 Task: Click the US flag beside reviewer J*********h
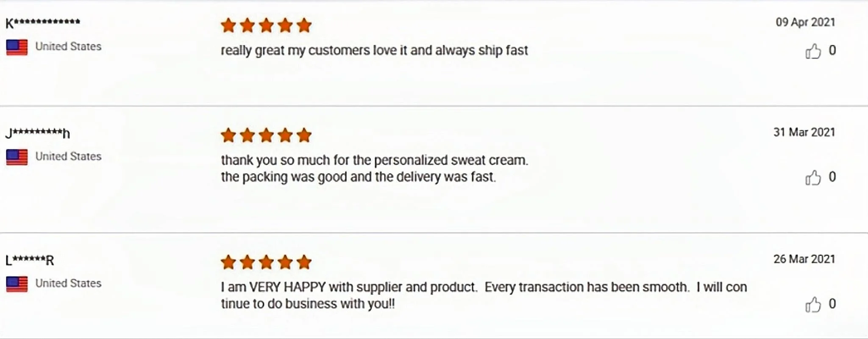[x=17, y=157]
